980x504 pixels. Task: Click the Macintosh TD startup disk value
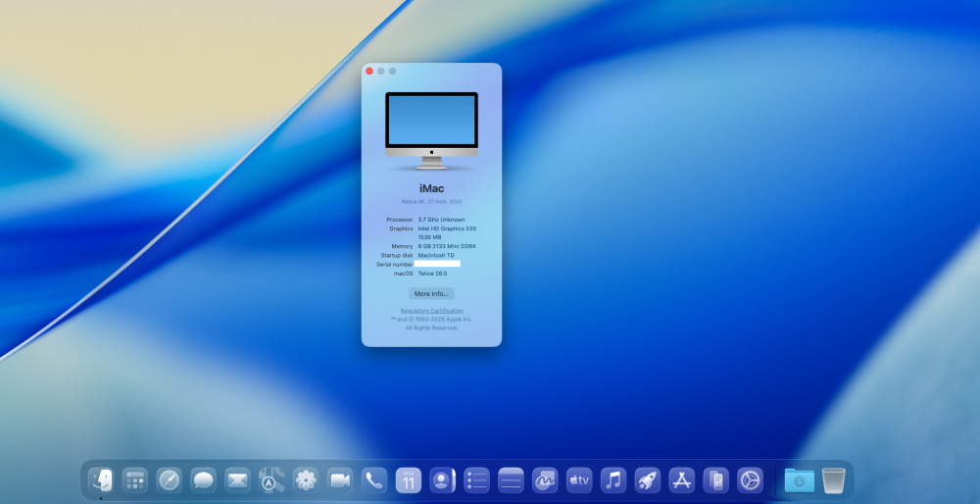[x=436, y=255]
